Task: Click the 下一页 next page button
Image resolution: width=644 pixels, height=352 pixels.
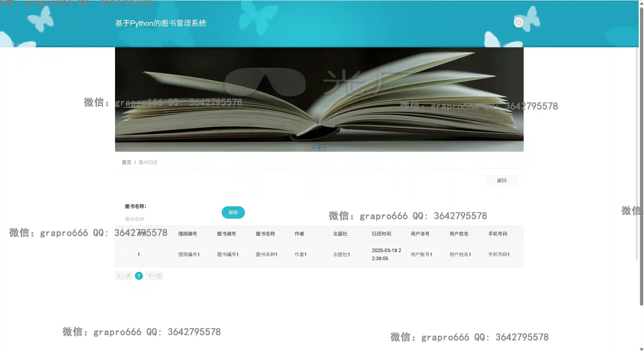Action: point(154,276)
